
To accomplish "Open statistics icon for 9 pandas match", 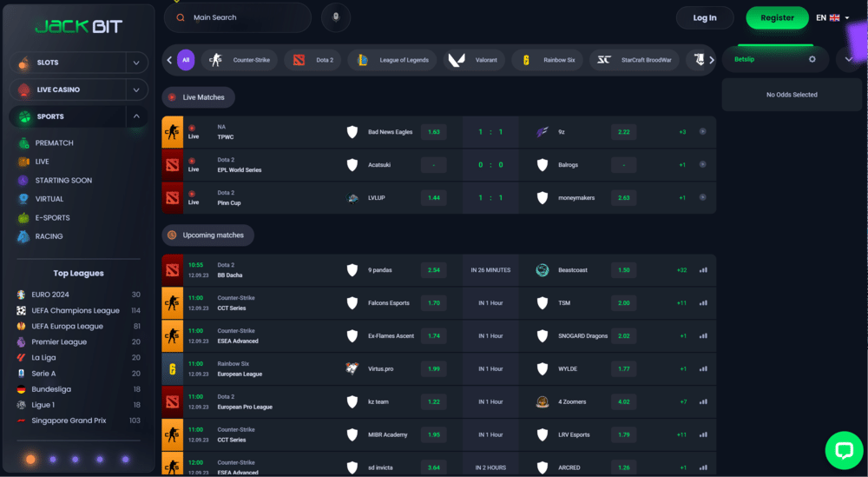I will click(x=703, y=270).
